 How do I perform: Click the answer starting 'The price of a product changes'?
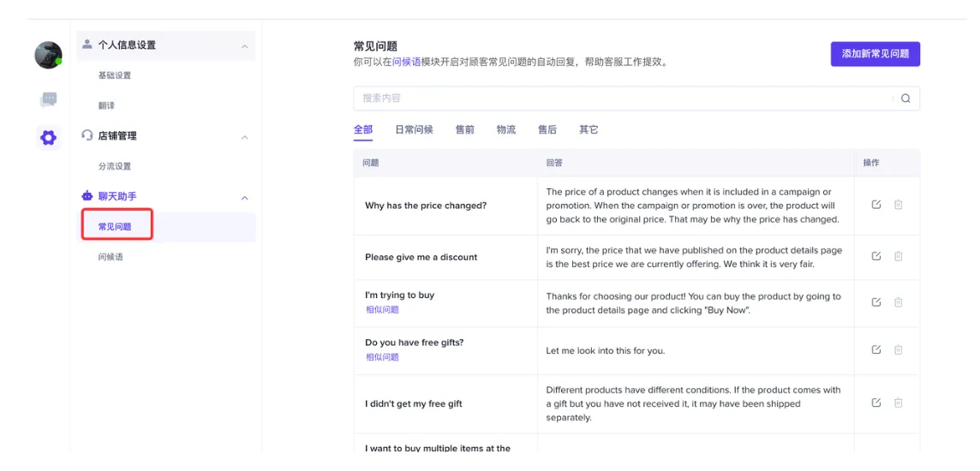point(692,206)
